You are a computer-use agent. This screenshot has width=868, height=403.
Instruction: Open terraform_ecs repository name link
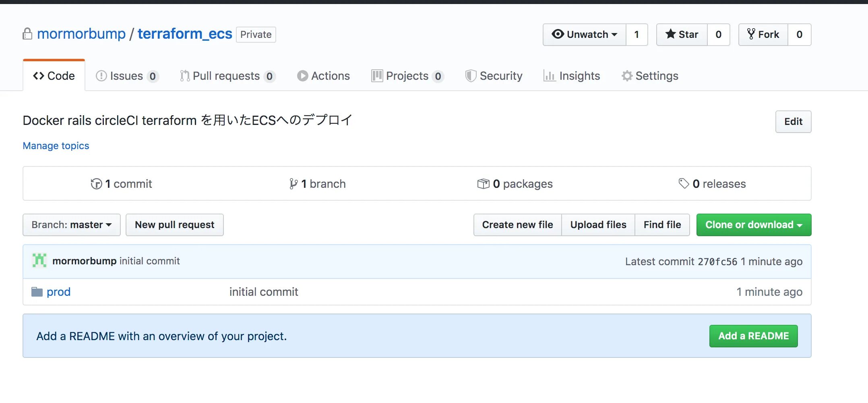(185, 34)
